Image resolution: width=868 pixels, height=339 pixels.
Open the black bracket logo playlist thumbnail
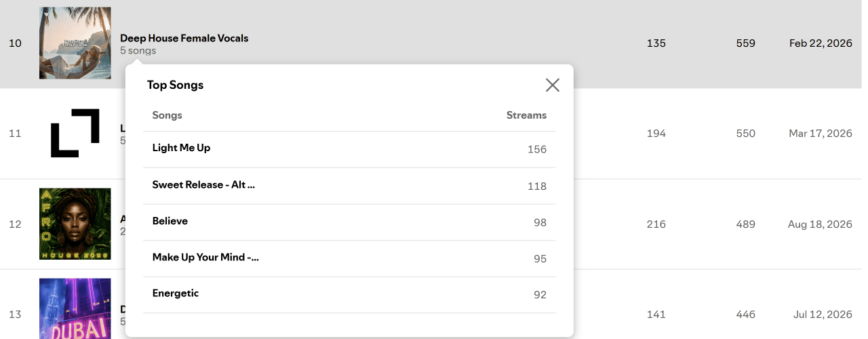click(x=75, y=134)
